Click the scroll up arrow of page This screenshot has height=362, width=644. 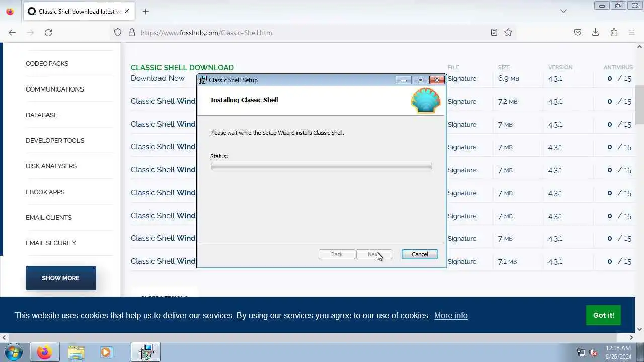[x=640, y=47]
